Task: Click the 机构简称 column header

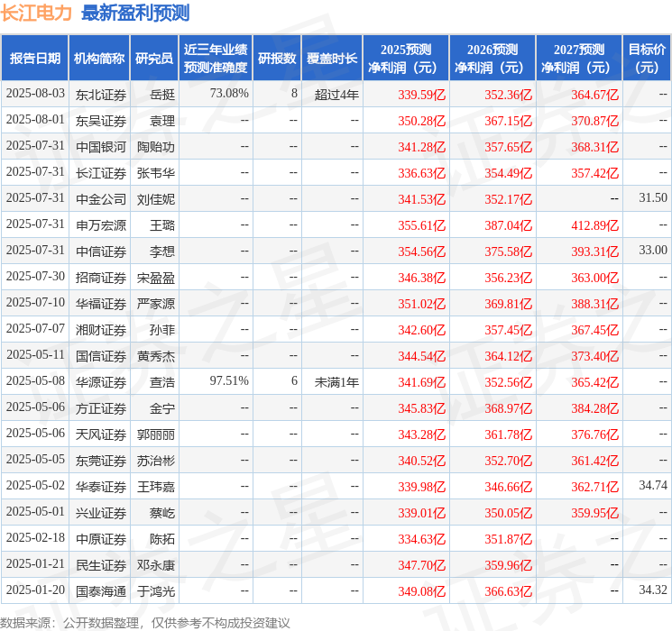Action: tap(99, 59)
